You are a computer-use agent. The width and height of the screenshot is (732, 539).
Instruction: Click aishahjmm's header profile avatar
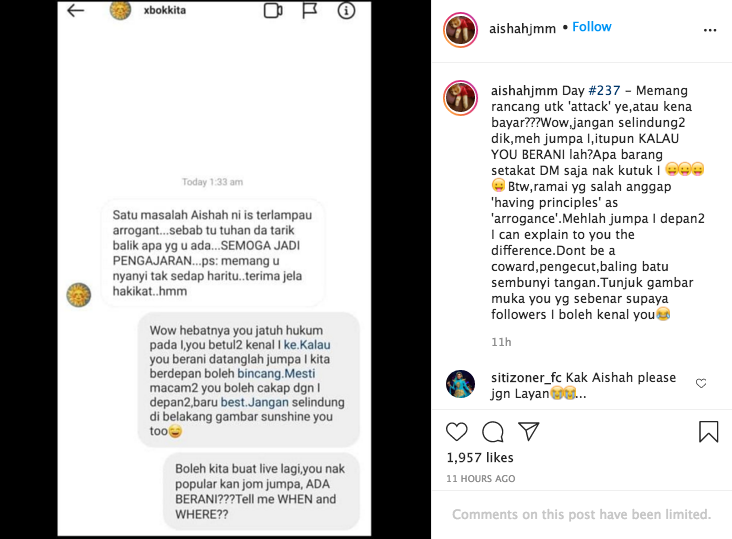point(460,30)
